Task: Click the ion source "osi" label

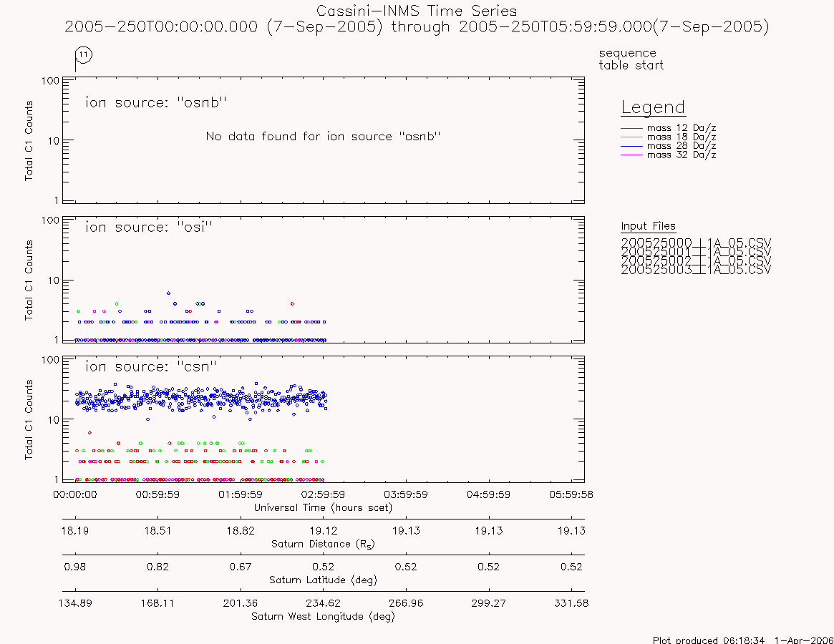Action: coord(149,227)
